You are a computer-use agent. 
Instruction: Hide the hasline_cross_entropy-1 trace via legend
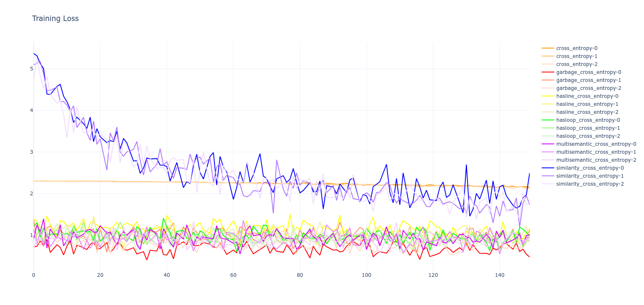tap(587, 104)
